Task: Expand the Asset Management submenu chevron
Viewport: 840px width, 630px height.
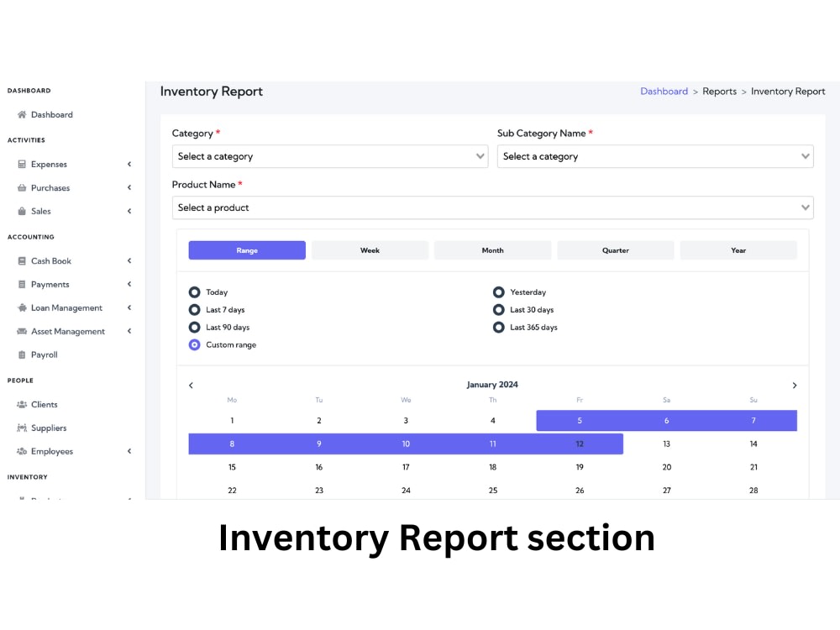Action: [x=129, y=331]
